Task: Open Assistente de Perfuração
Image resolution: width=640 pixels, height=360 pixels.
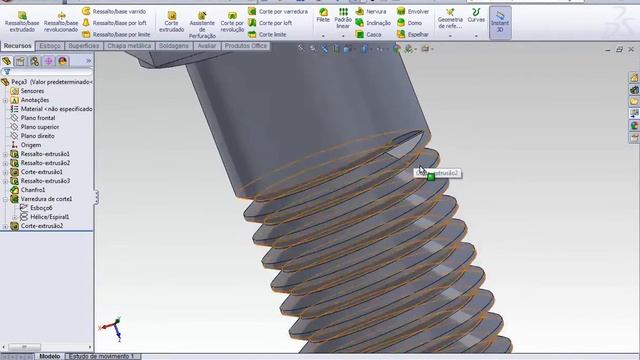Action: click(x=202, y=24)
